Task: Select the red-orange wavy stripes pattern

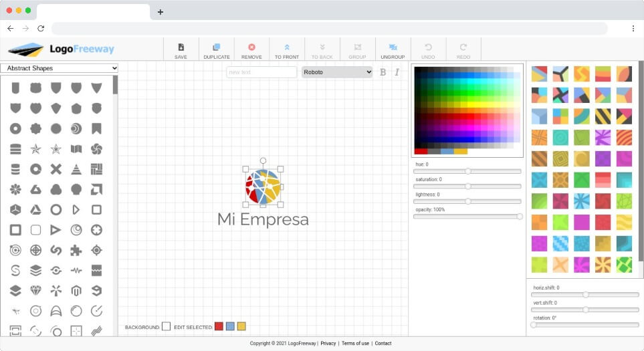Action: [624, 138]
